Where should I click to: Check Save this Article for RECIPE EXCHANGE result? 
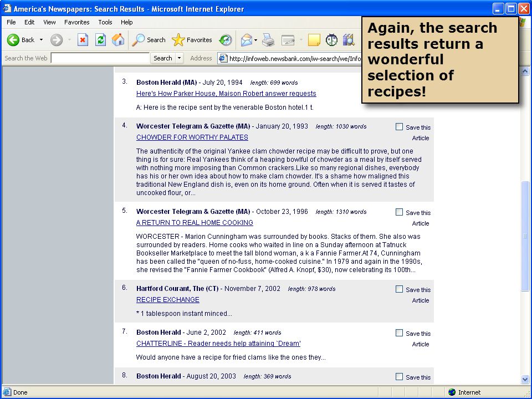pyautogui.click(x=400, y=289)
